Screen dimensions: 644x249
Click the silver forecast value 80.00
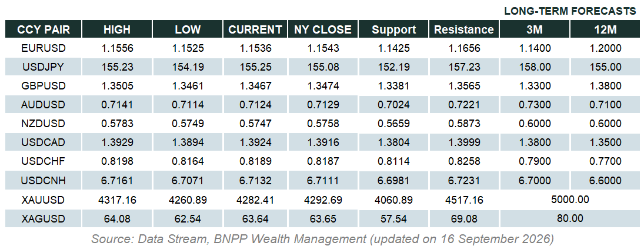click(x=570, y=218)
